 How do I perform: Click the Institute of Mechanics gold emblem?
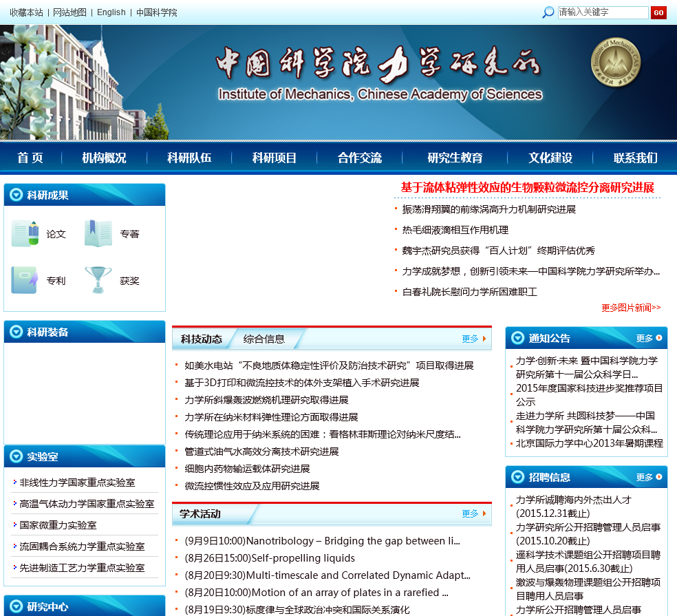615,62
